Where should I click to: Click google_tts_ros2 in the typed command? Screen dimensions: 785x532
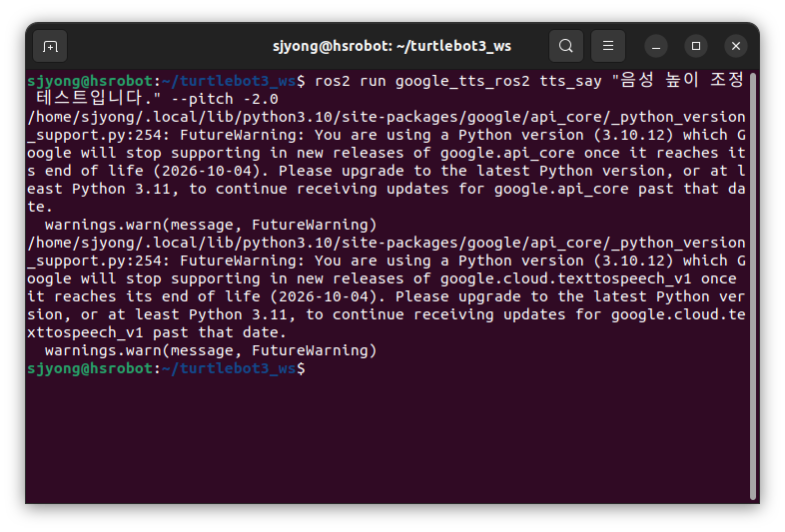tap(462, 81)
